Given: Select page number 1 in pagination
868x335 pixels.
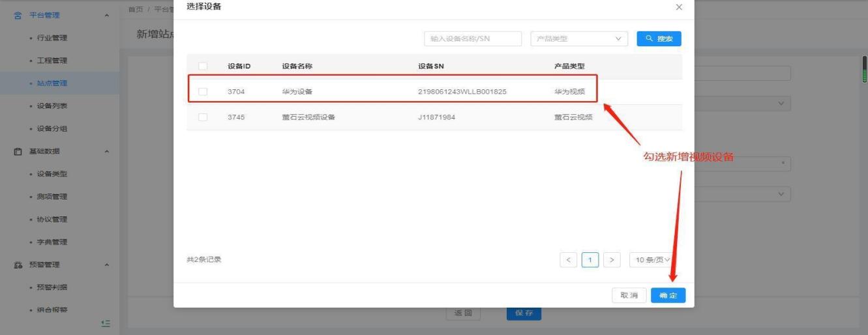Looking at the screenshot, I should 590,260.
